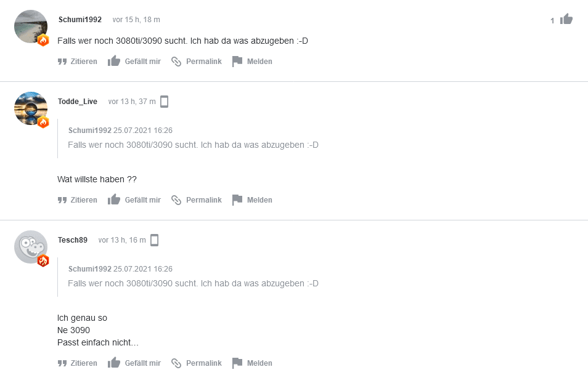This screenshot has height=383, width=588.
Task: Report Tesch89's comment with Melden
Action: [252, 363]
